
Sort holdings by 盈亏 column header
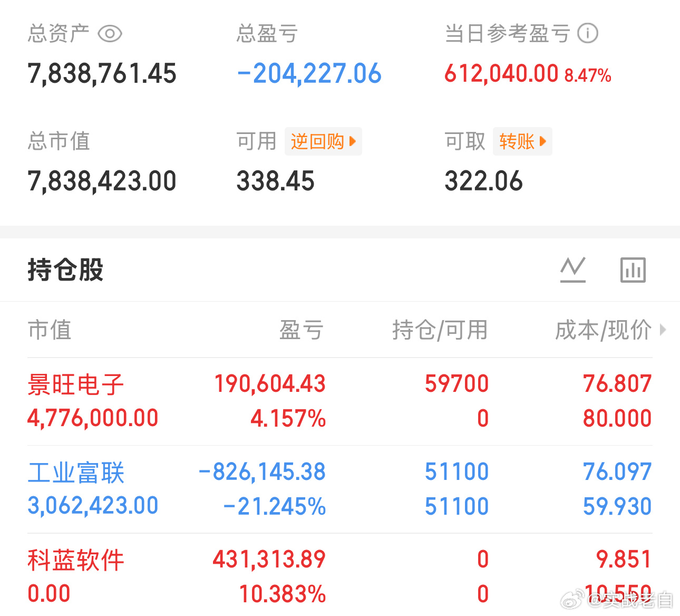pyautogui.click(x=302, y=330)
